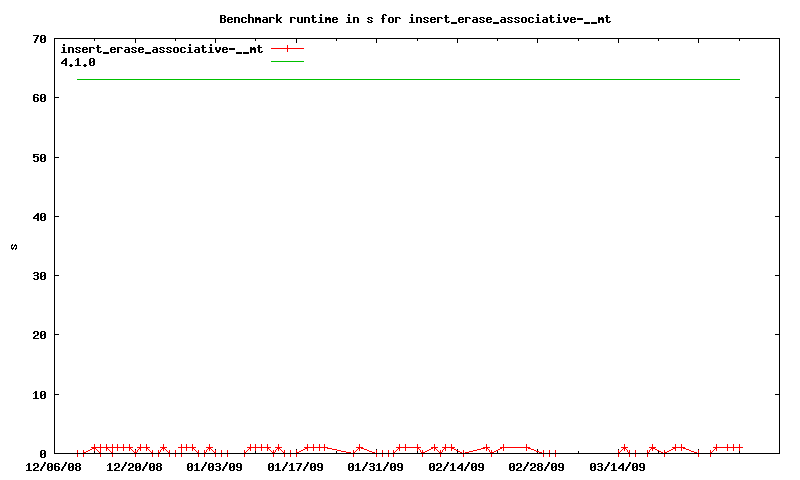Image resolution: width=800 pixels, height=480 pixels.
Task: Click the 02/28/09 date label
Action: coord(537,467)
